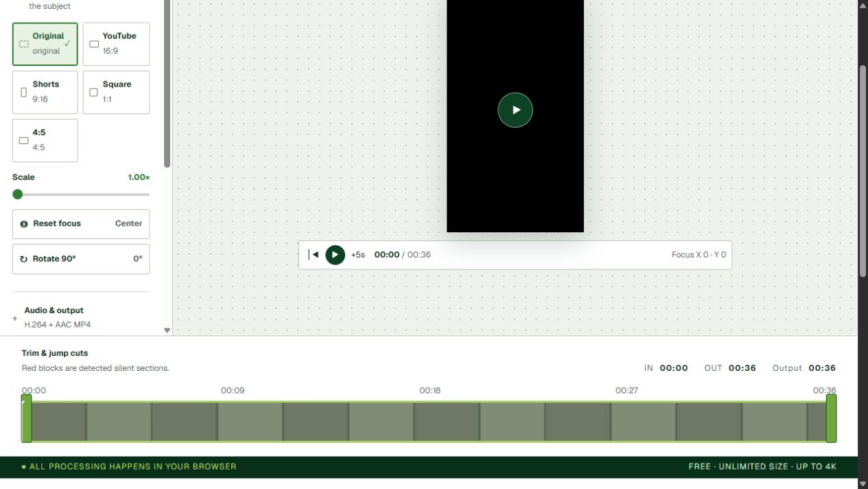868x489 pixels.
Task: Click the main page scrollbar thumb
Action: [863, 171]
